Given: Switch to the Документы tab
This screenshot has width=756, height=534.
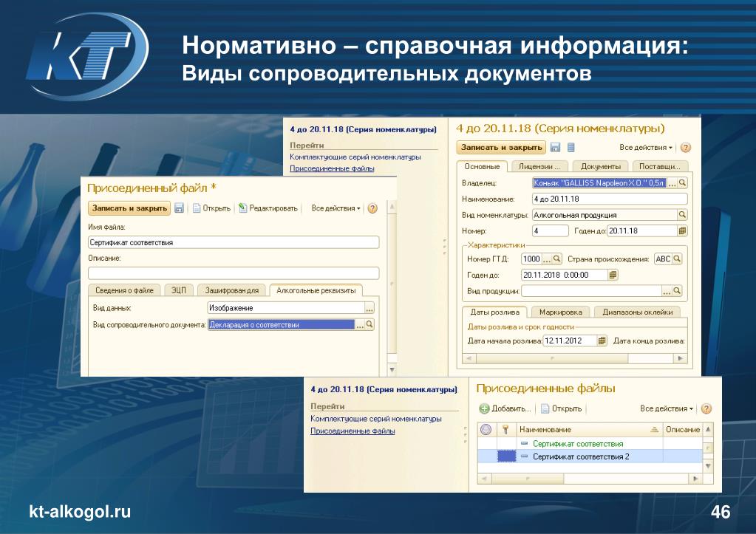Looking at the screenshot, I should [x=600, y=166].
